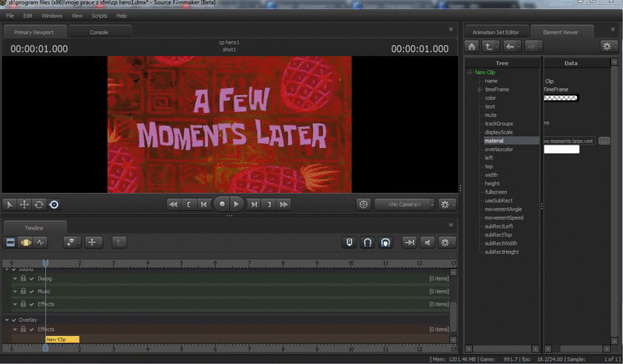Click the checkered color swatch value
The height and width of the screenshot is (364, 623).
coord(561,98)
